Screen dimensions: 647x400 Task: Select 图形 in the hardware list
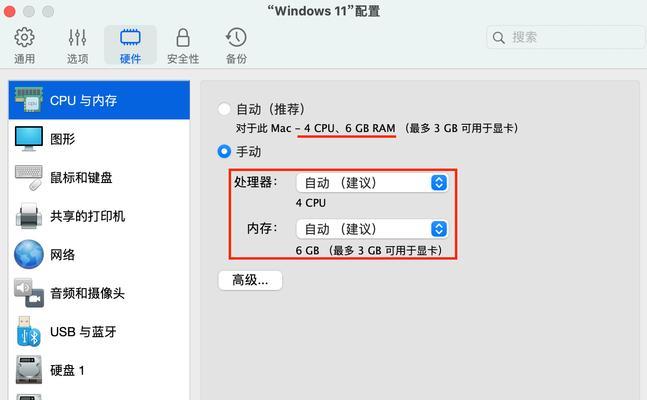[99, 139]
